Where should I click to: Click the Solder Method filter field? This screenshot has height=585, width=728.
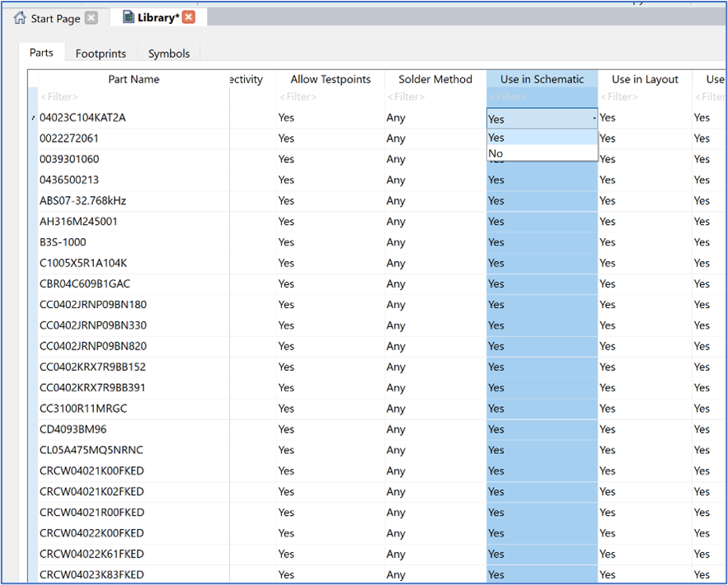pos(434,97)
